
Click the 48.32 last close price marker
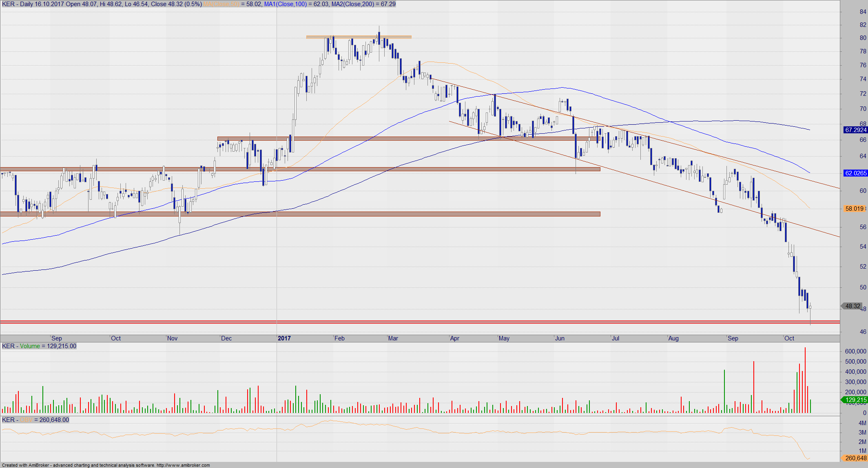click(852, 306)
